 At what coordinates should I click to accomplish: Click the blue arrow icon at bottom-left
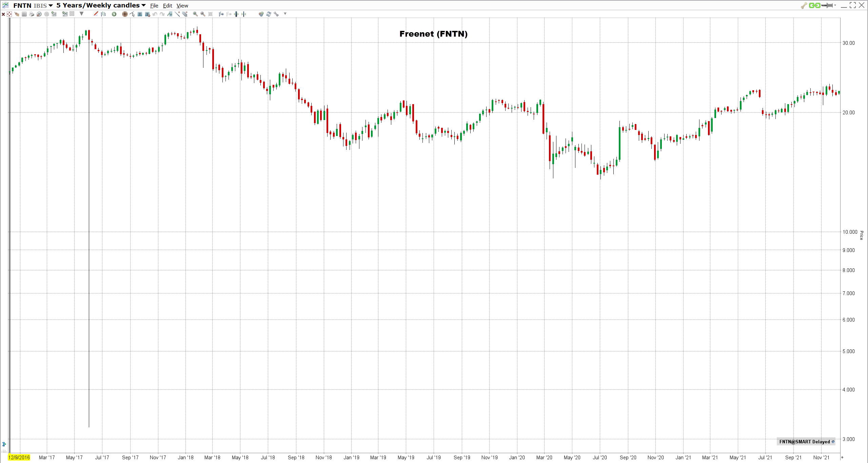pos(4,444)
